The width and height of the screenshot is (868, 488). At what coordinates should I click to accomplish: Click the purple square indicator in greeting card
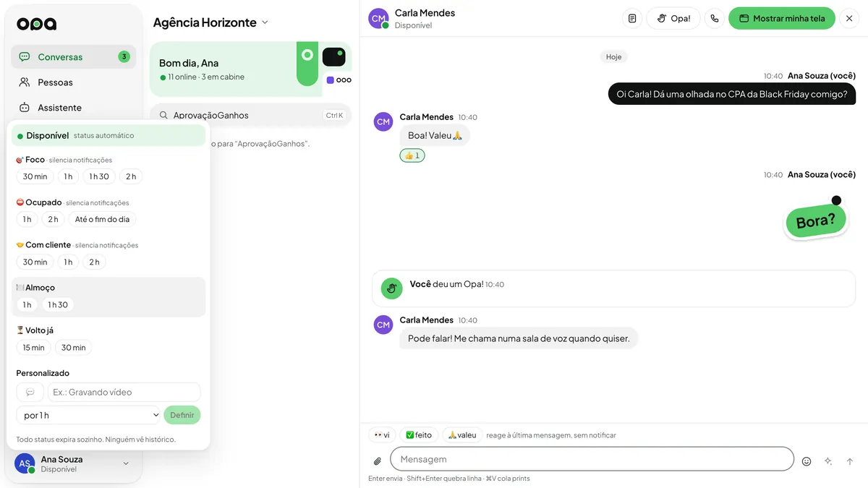[330, 80]
